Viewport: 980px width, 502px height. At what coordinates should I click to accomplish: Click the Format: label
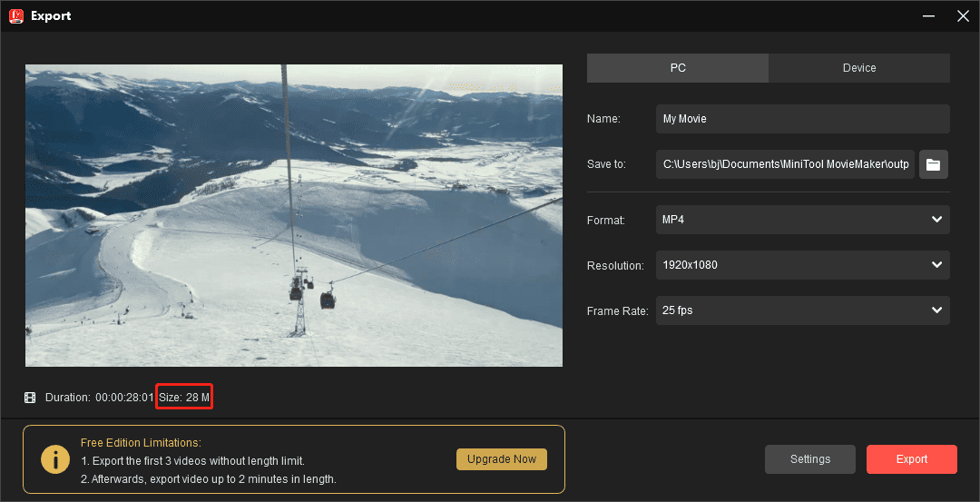point(606,221)
